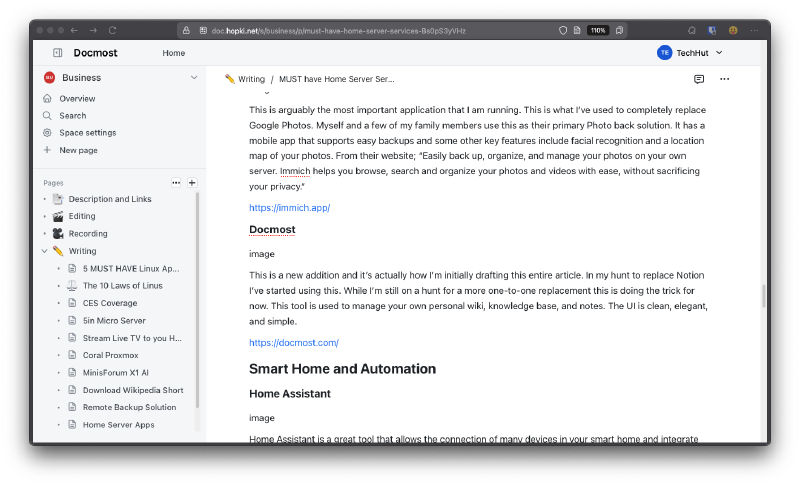This screenshot has height=485, width=800.
Task: Click the Home tab in the top bar
Action: [x=174, y=53]
